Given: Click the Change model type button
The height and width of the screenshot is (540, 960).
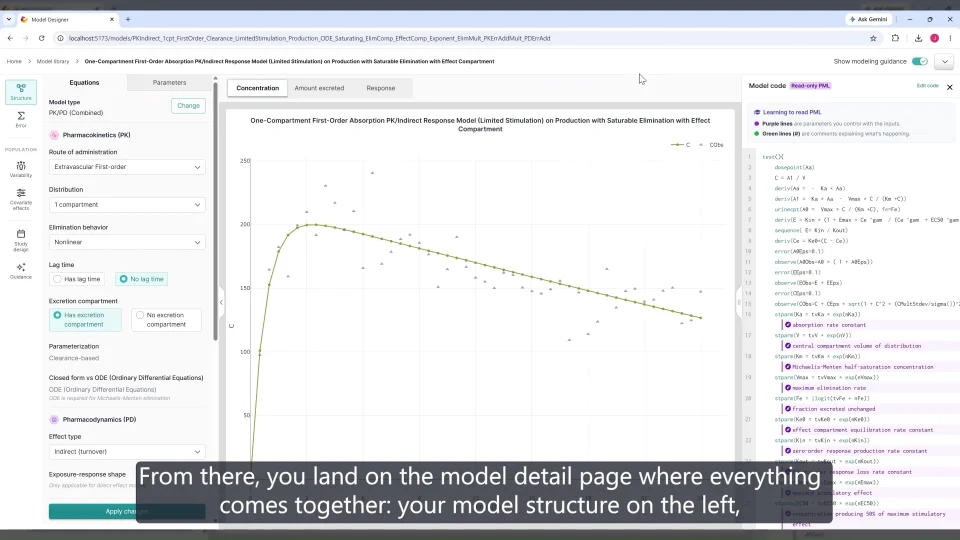Looking at the screenshot, I should (189, 105).
